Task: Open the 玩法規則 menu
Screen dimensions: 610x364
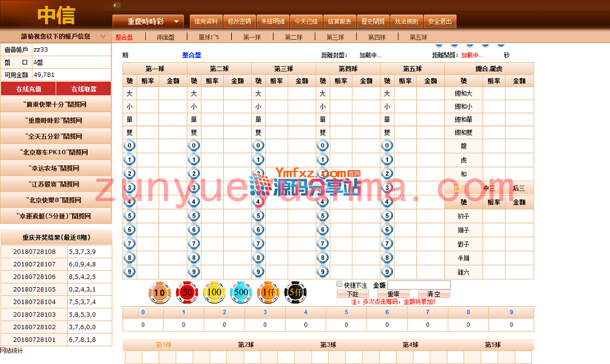Action: click(x=406, y=21)
